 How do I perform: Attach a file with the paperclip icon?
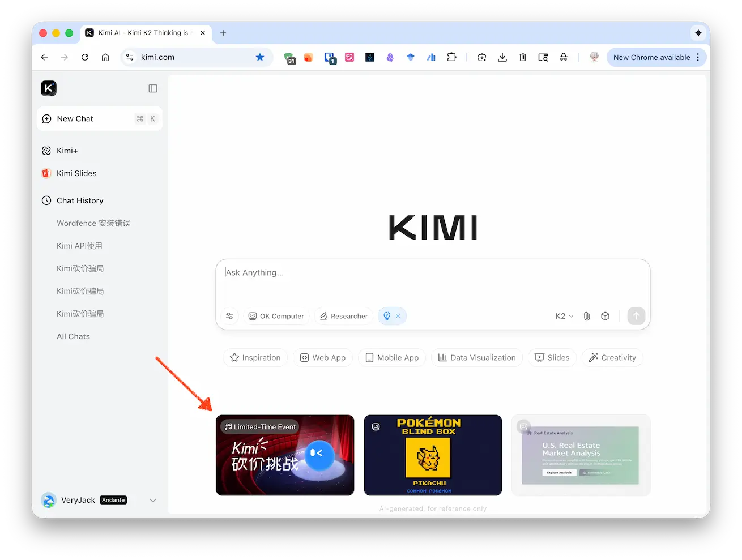coord(587,316)
